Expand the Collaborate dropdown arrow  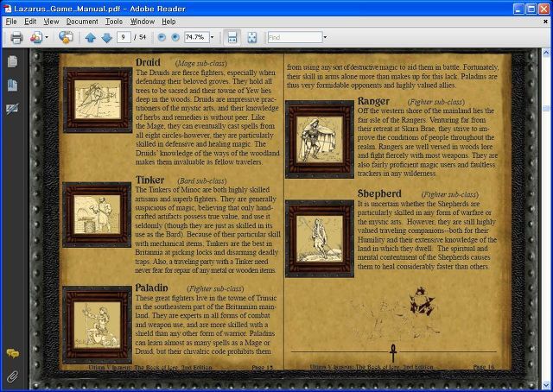pos(47,37)
